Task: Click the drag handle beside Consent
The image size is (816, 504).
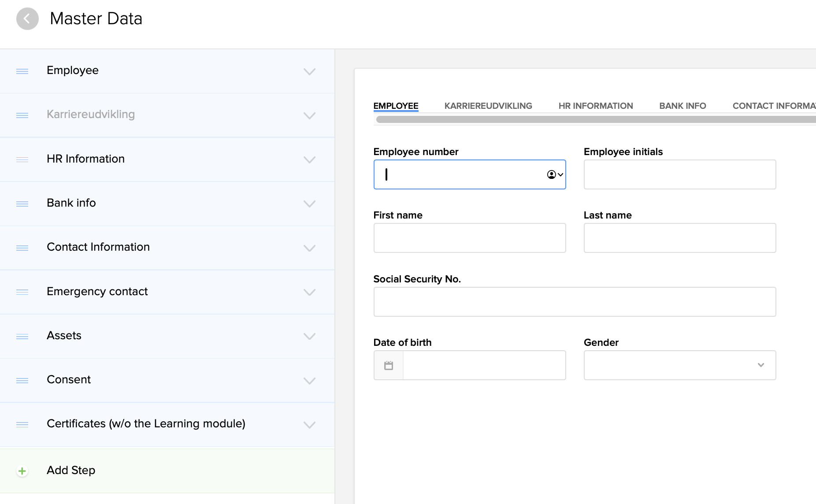Action: click(22, 380)
